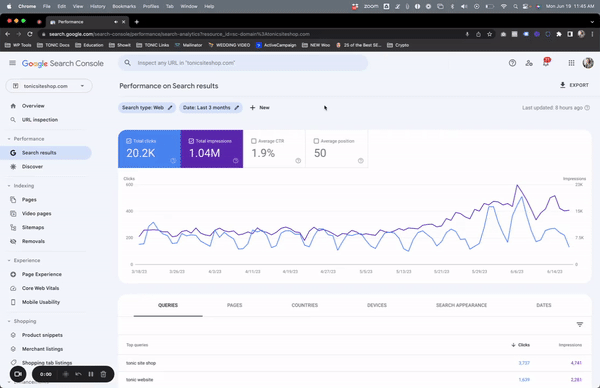Screen dimensions: 600x388
Task: Open a new Chrome tab
Action: pos(137,22)
